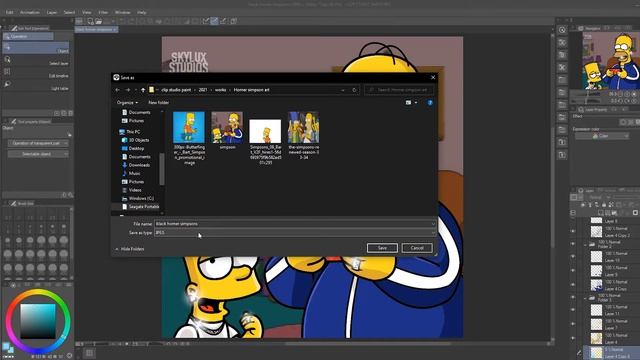
Task: Open the Organize dropdown
Action: click(127, 102)
